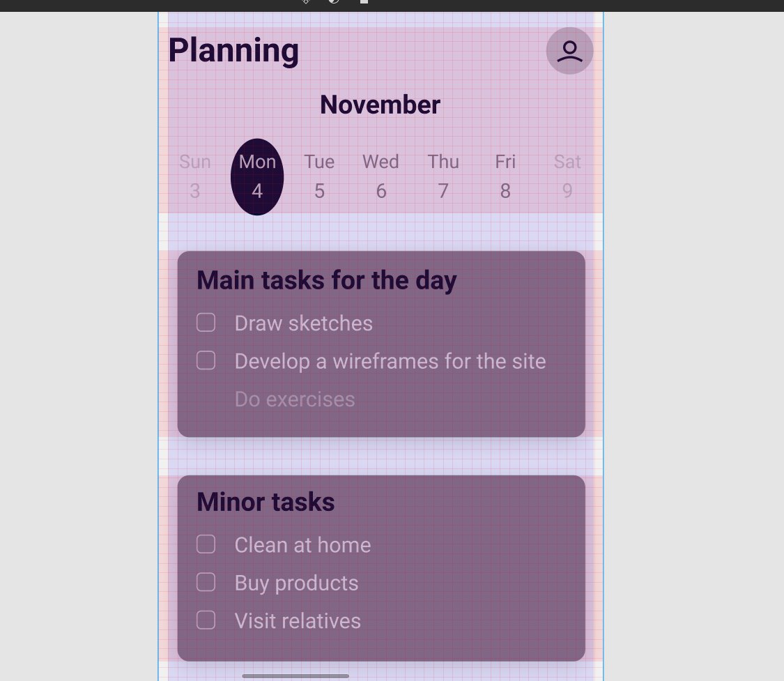Click the Planning title

[233, 51]
